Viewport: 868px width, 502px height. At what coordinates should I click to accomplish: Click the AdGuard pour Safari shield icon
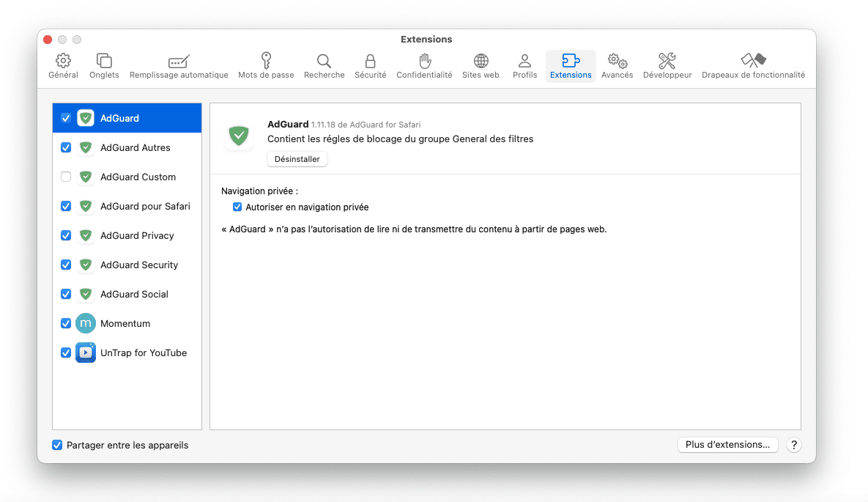coord(85,206)
